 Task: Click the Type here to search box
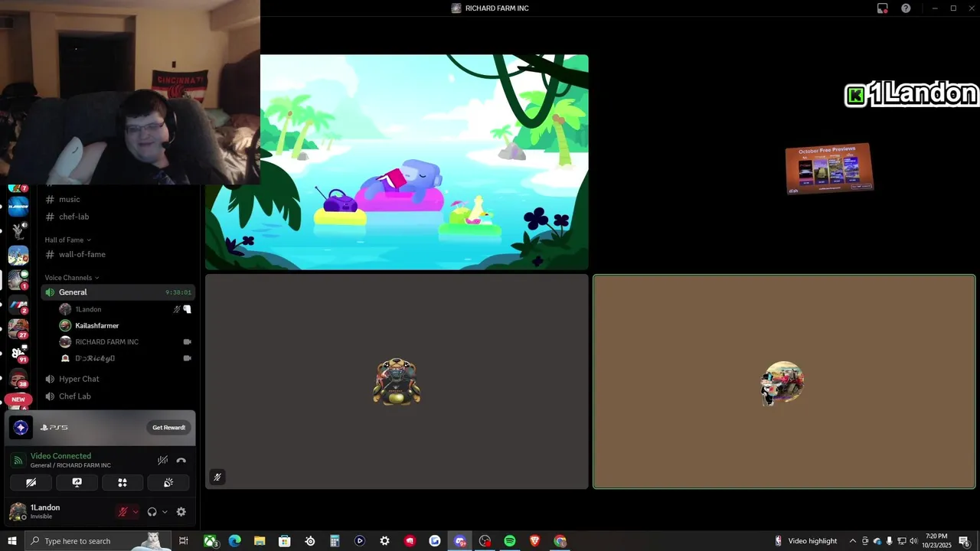point(98,541)
